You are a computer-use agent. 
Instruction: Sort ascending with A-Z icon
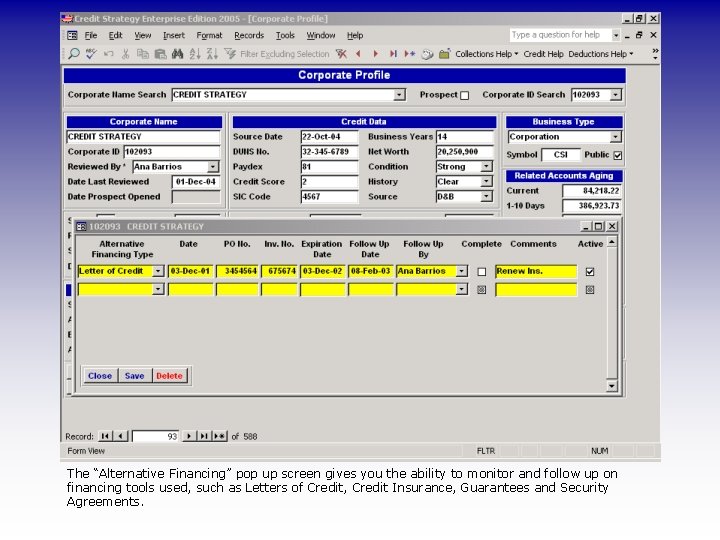(195, 54)
